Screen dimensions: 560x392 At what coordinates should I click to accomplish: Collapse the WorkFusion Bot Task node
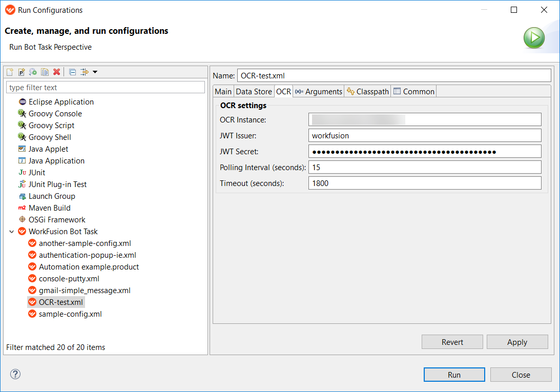[11, 232]
